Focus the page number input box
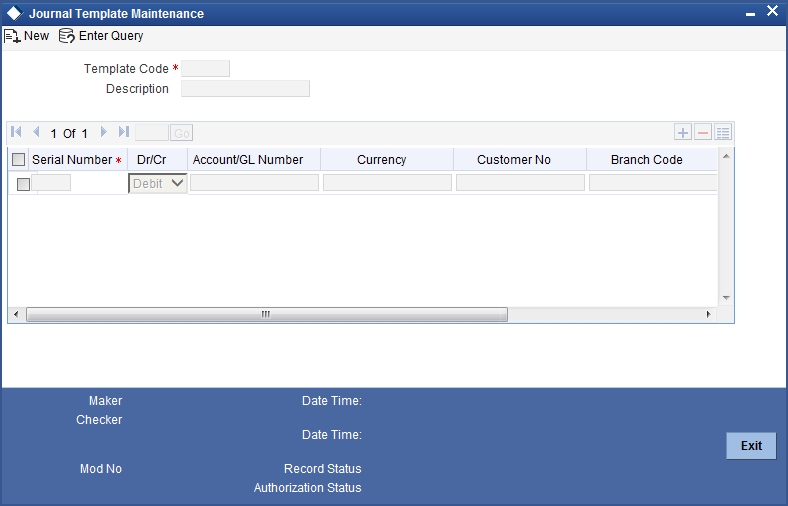788x506 pixels. click(x=152, y=133)
